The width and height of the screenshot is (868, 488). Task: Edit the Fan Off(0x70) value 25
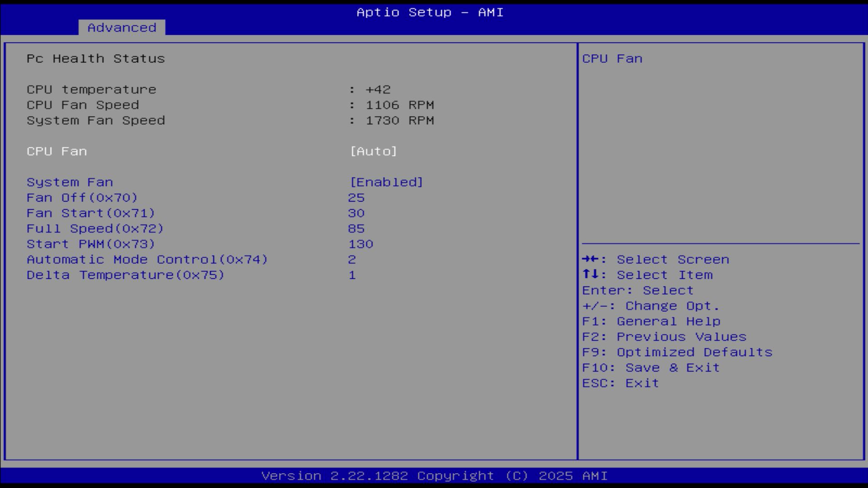point(356,198)
